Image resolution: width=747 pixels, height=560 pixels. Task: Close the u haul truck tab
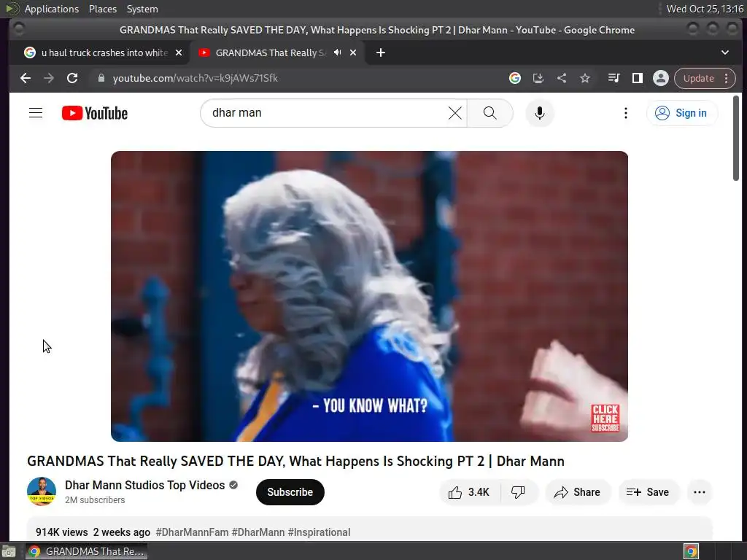click(x=179, y=52)
